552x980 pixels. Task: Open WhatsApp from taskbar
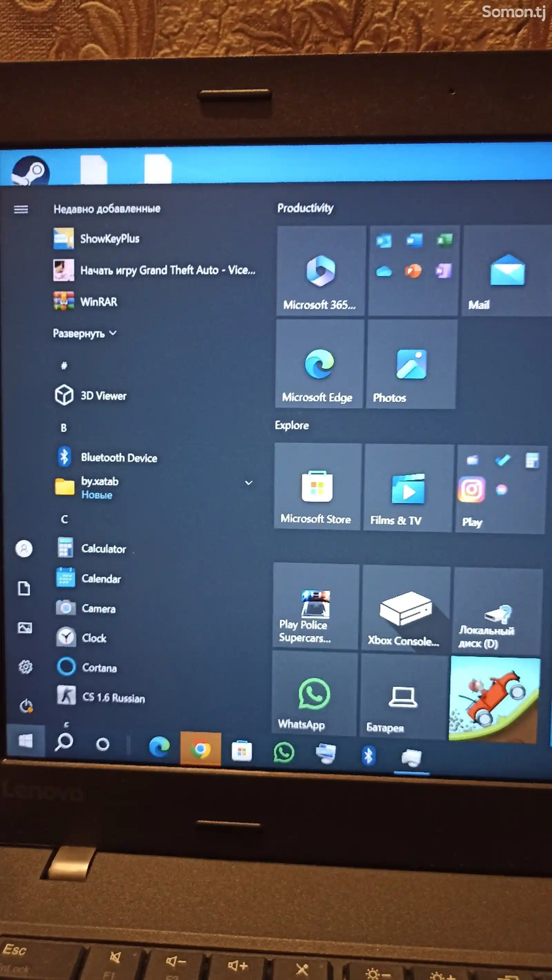click(x=284, y=752)
